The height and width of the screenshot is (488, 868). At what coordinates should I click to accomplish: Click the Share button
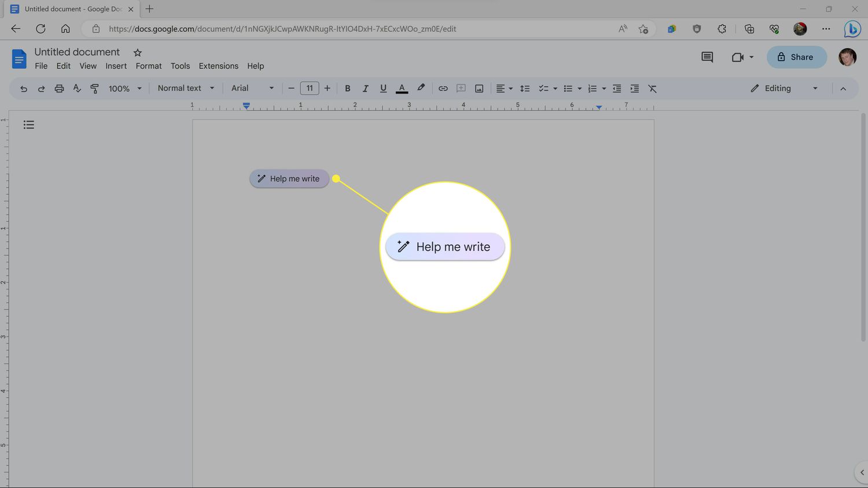(796, 57)
